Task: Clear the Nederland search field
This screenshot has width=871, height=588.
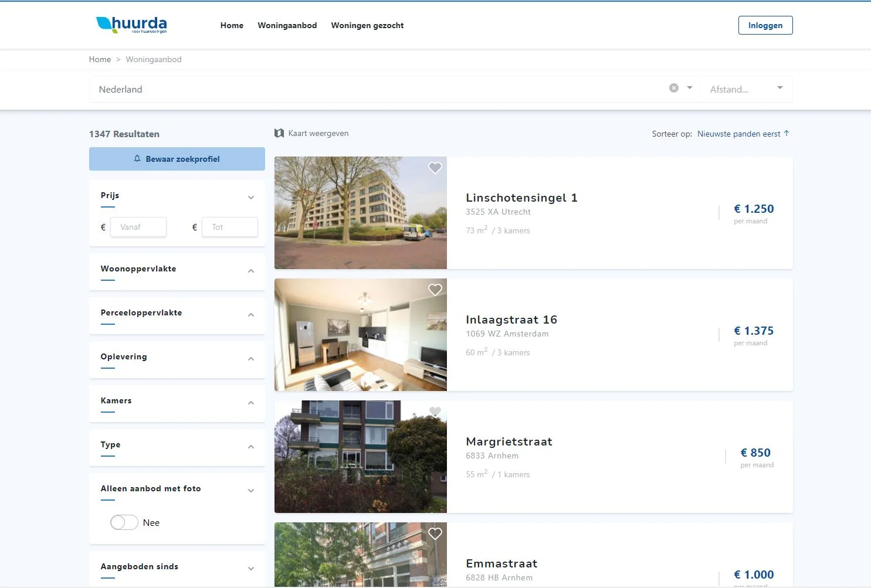Action: tap(673, 87)
